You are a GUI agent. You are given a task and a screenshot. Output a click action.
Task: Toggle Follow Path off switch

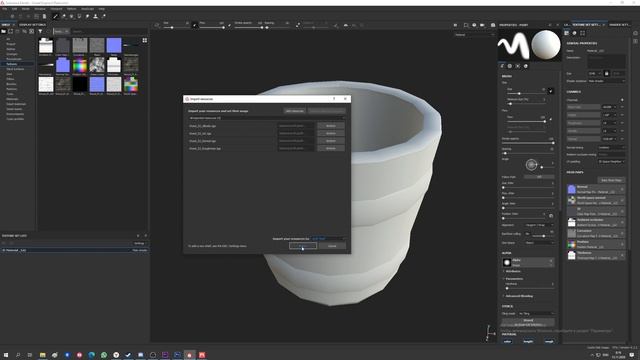[x=539, y=177]
